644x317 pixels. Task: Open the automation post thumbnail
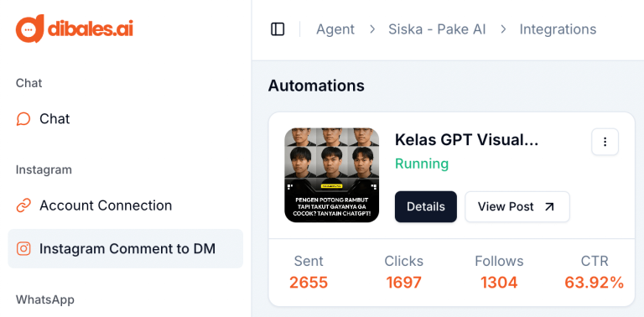point(332,175)
